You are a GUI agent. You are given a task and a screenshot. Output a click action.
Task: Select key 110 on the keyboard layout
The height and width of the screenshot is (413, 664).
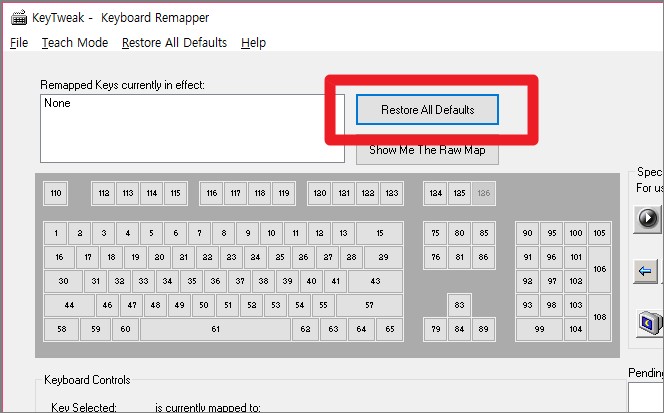(x=56, y=193)
